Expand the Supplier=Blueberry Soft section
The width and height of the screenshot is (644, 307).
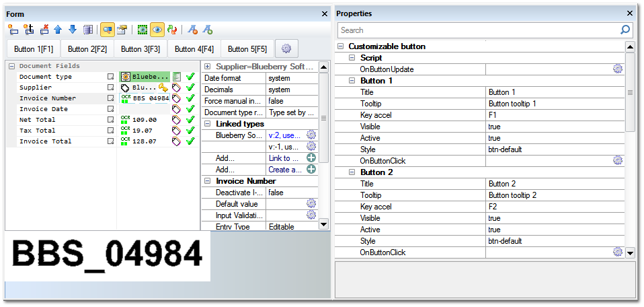point(208,67)
